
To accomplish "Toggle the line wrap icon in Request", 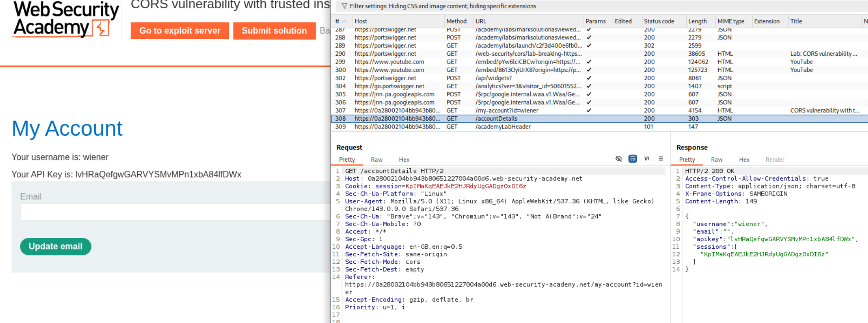I will pyautogui.click(x=632, y=159).
